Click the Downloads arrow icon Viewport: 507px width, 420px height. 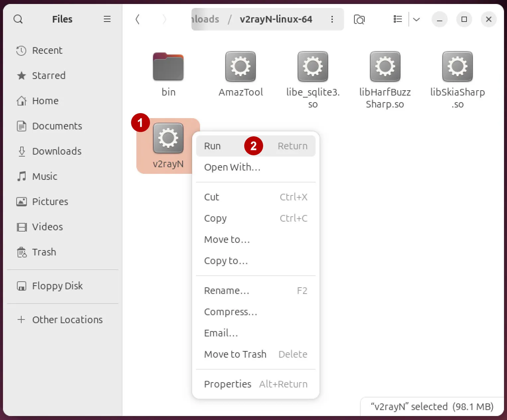click(22, 151)
